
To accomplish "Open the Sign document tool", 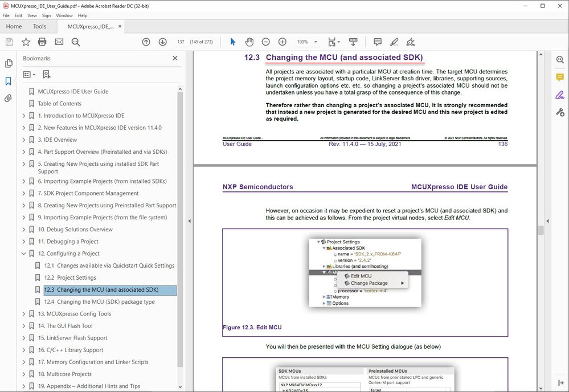I will 411,42.
